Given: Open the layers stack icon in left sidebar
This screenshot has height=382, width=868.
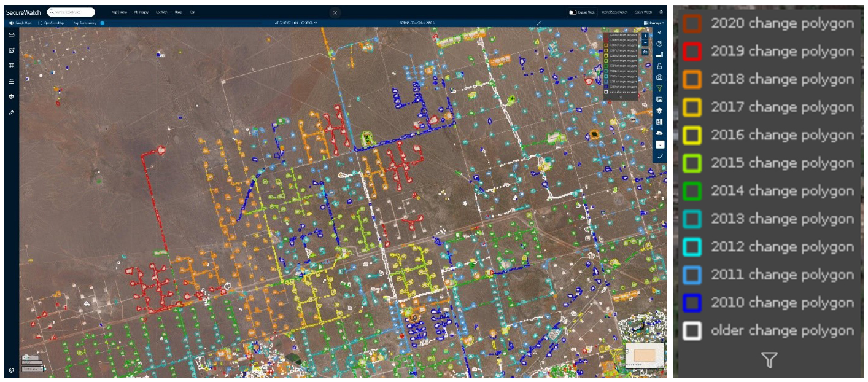Looking at the screenshot, I should (11, 96).
